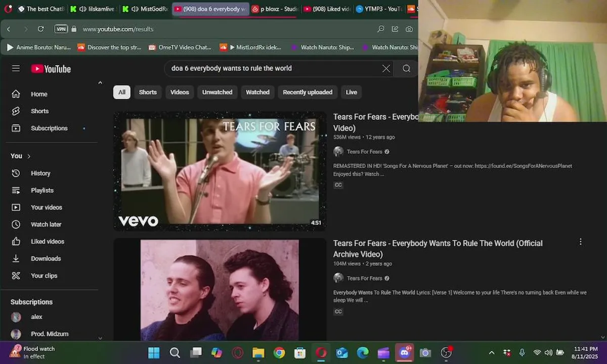
Task: Open the Opera menu icon at top-left
Action: point(8,9)
